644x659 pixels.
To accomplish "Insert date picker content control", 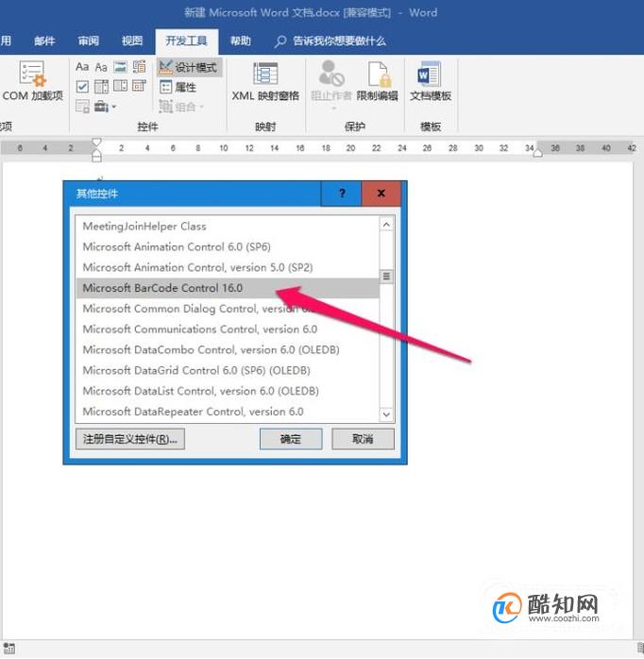I will 139,86.
